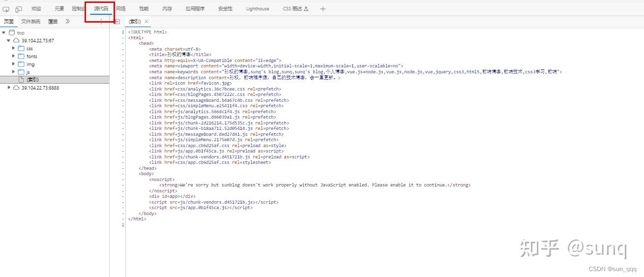Click the <meta charset=utf-8> line
644x277 pixels.
point(175,49)
